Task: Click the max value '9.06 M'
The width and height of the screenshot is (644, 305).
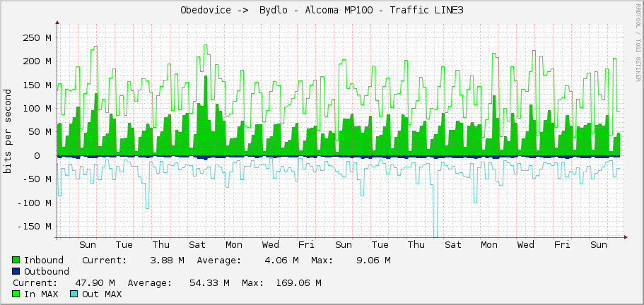Action: (373, 260)
